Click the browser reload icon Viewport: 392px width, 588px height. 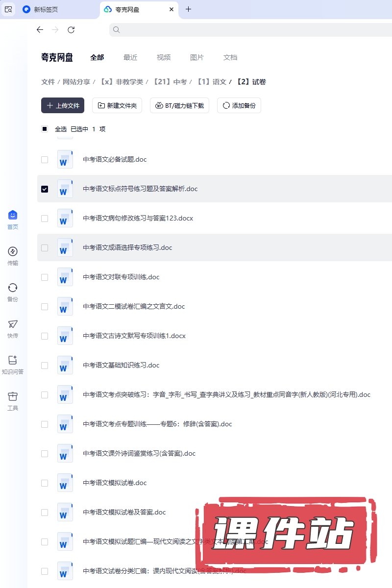pos(71,30)
